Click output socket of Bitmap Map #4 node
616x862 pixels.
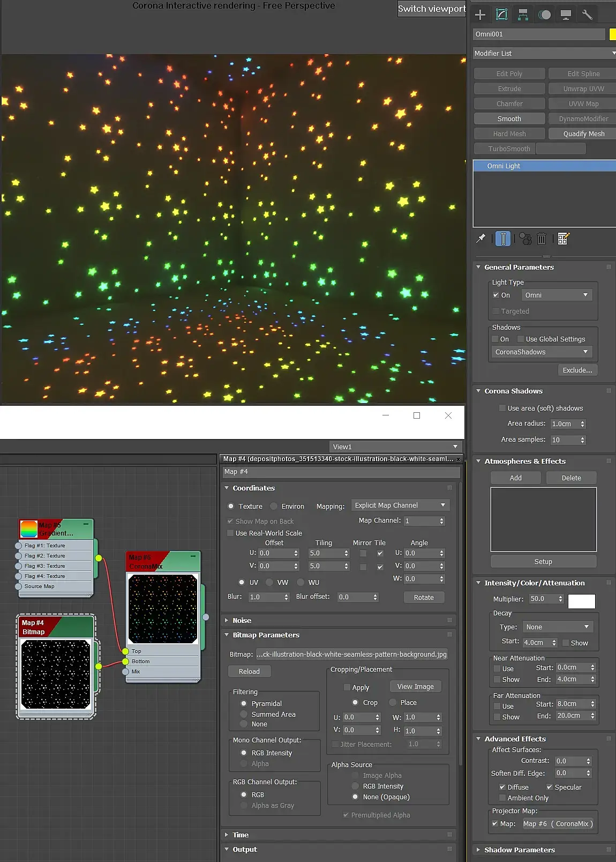(99, 666)
